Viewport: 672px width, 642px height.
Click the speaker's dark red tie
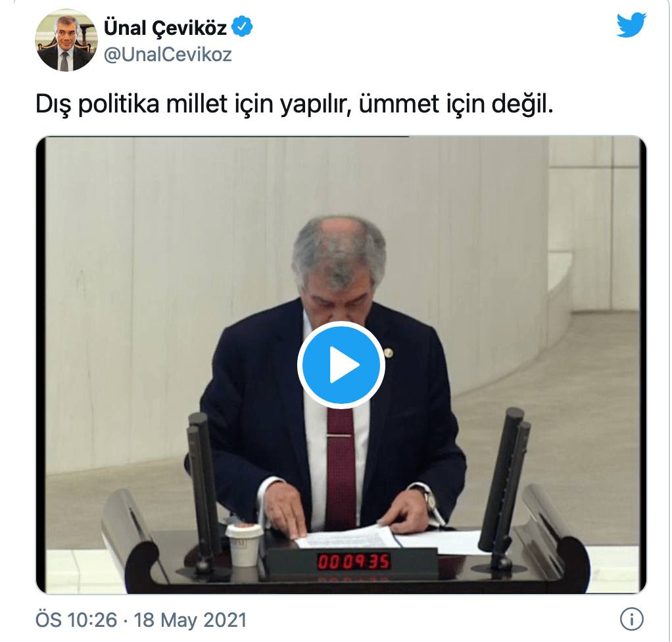tap(341, 468)
